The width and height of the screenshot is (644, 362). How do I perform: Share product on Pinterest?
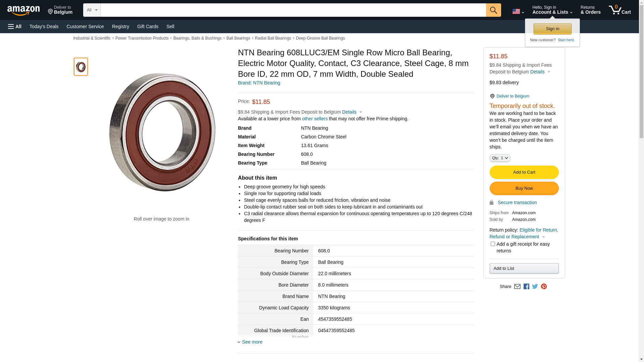544,287
